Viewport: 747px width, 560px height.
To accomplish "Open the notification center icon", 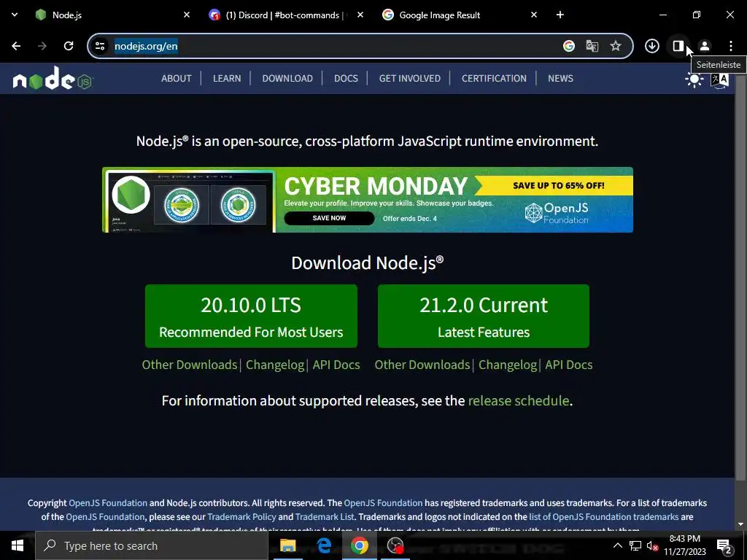I will pos(724,545).
